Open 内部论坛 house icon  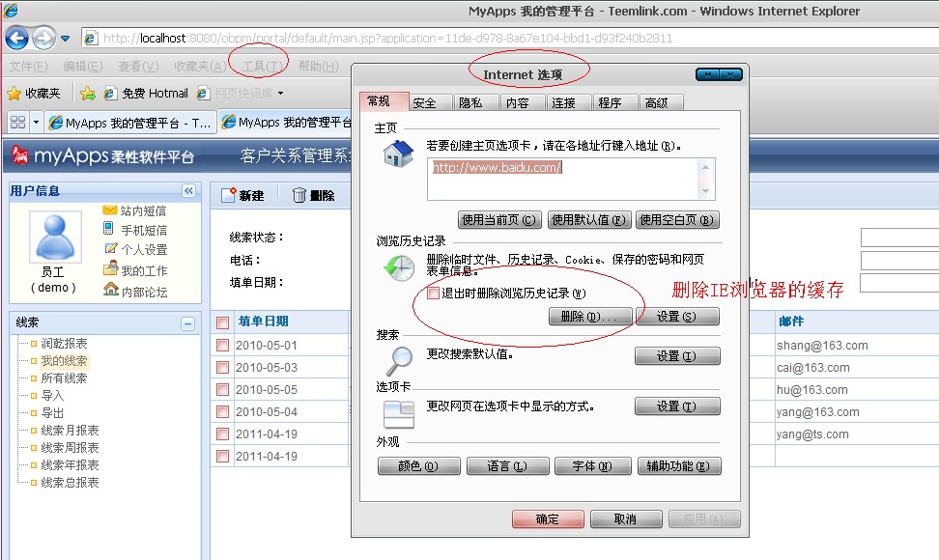111,290
